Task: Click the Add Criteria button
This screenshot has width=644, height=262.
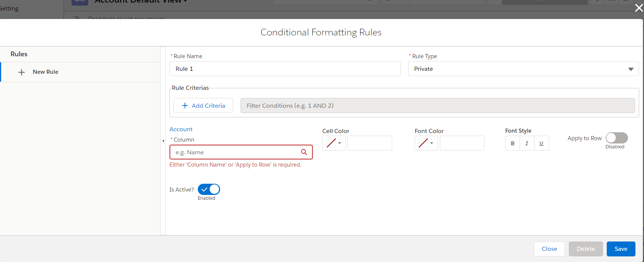Action: coord(203,105)
